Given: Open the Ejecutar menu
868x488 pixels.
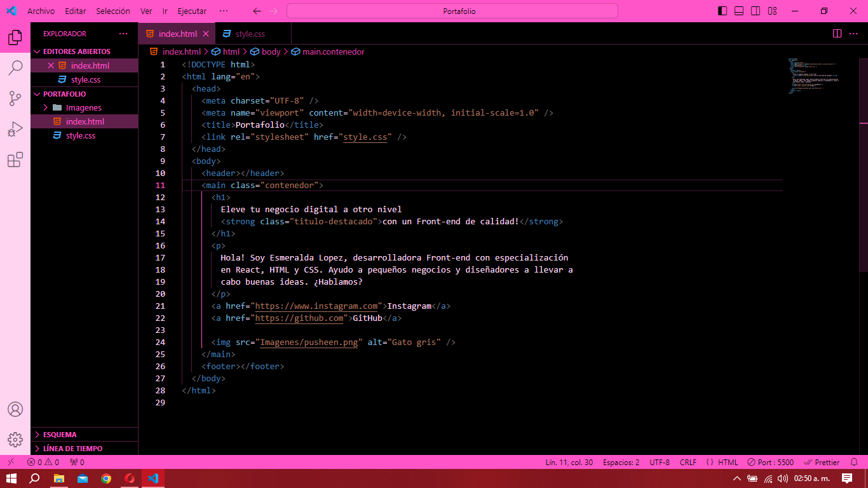Looking at the screenshot, I should [x=192, y=11].
